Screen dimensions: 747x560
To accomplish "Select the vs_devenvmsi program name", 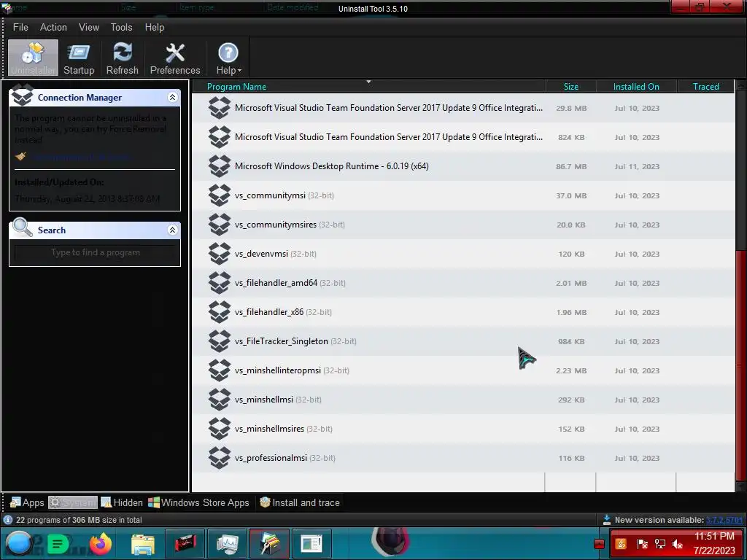I will (x=261, y=254).
